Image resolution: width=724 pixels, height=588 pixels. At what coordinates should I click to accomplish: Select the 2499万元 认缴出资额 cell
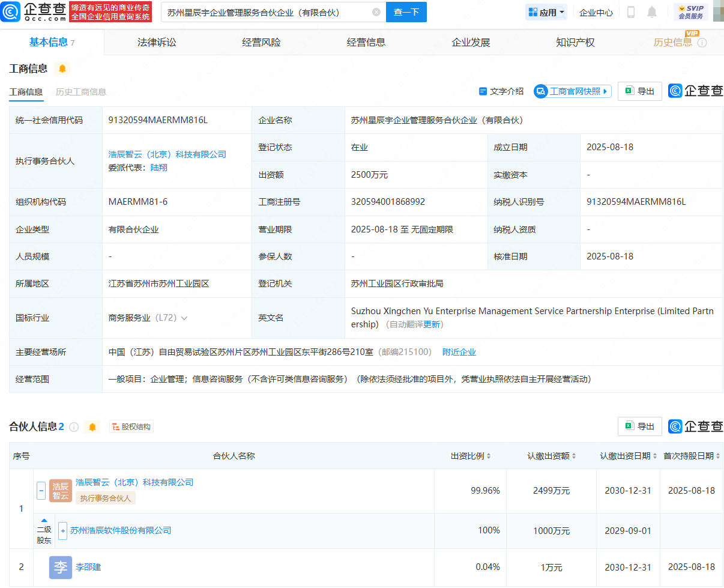coord(552,491)
